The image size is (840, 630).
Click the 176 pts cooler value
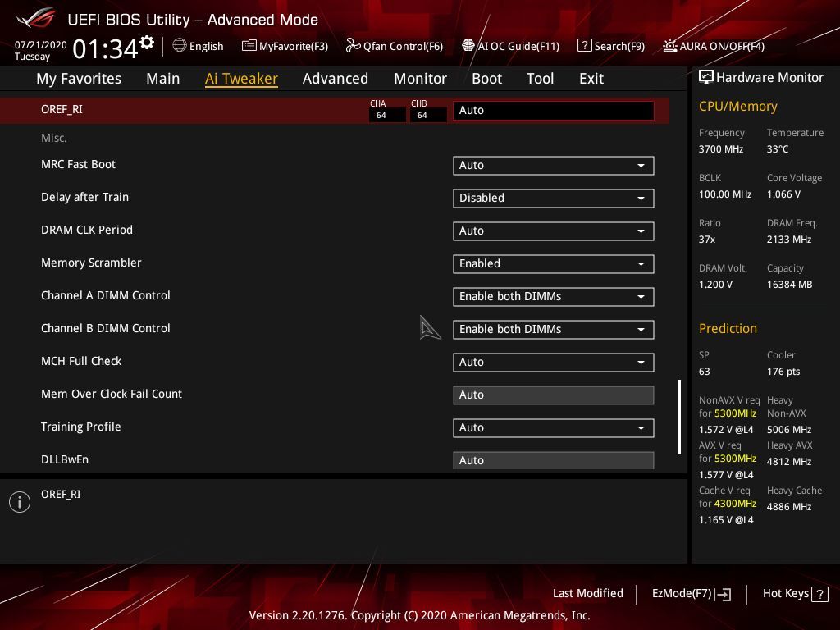[783, 372]
